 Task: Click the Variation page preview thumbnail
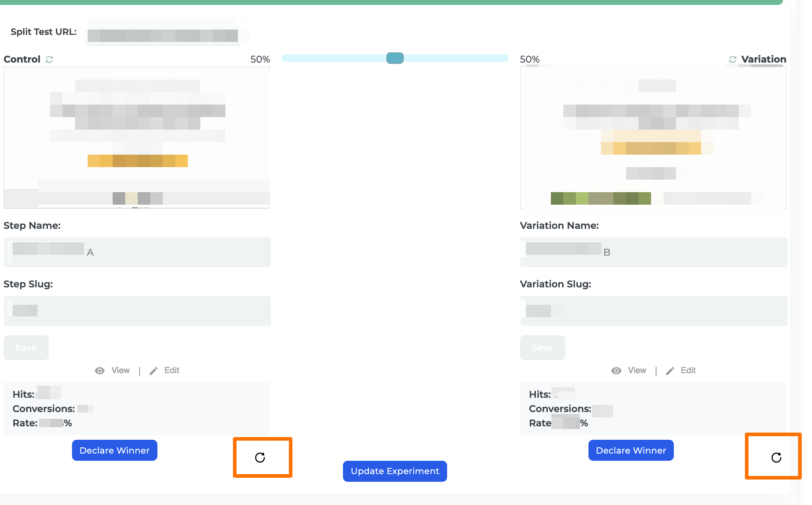click(653, 136)
